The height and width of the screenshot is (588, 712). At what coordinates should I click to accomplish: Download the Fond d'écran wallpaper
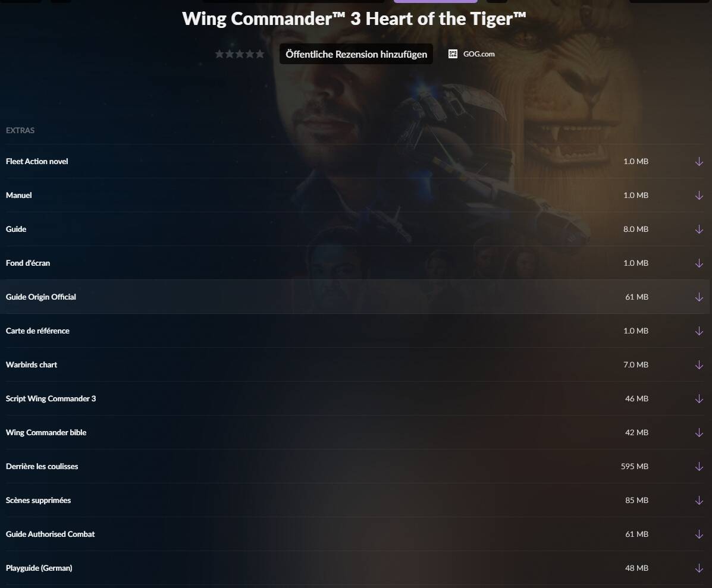tap(699, 263)
